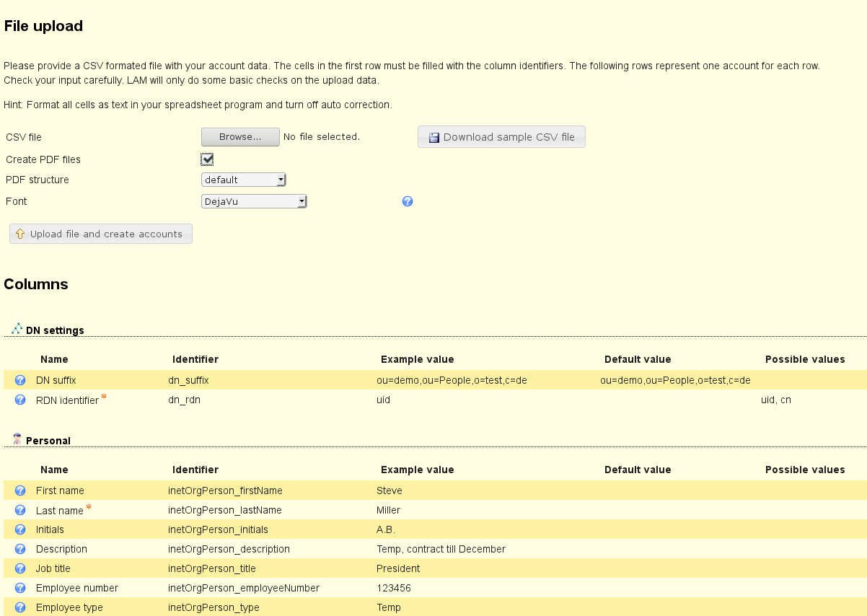Click help icon beside First name
The width and height of the screenshot is (867, 616).
[20, 490]
